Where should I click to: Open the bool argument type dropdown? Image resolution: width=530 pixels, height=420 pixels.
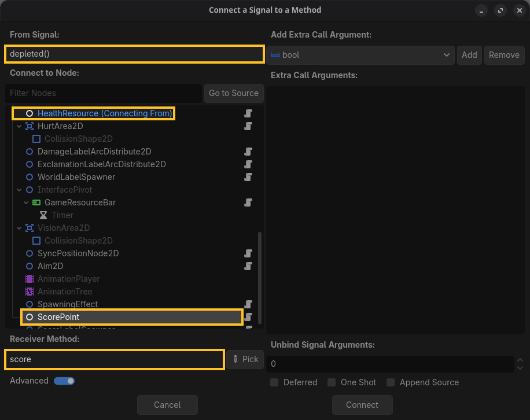(x=360, y=55)
